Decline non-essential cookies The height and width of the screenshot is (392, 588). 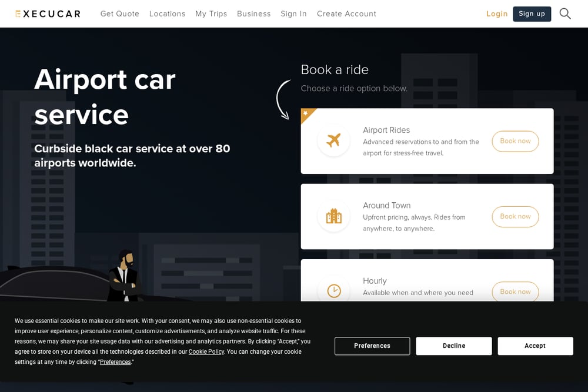coord(454,346)
